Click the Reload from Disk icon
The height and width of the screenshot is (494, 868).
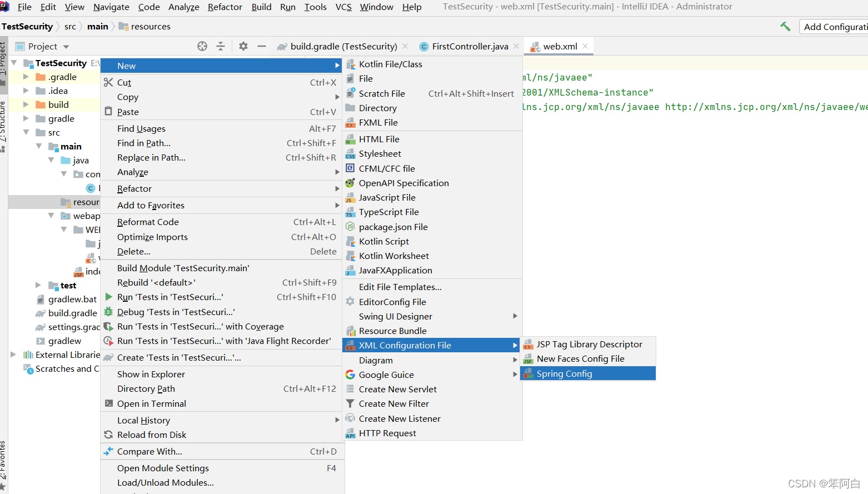pos(108,435)
